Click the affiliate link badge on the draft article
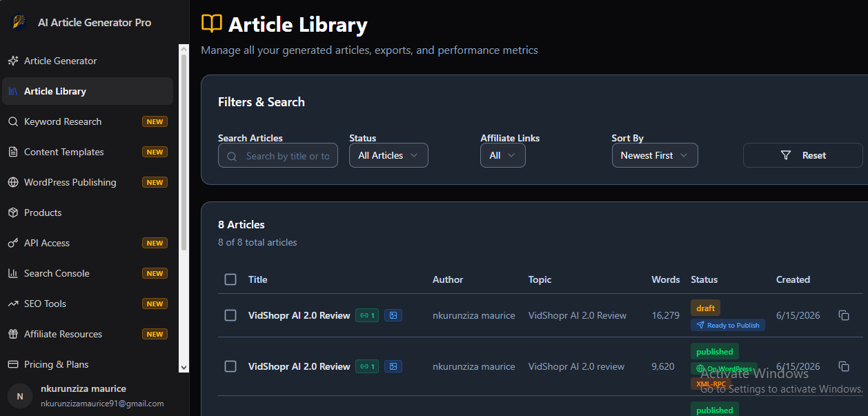Screen dimensions: 868x416 pyautogui.click(x=367, y=315)
